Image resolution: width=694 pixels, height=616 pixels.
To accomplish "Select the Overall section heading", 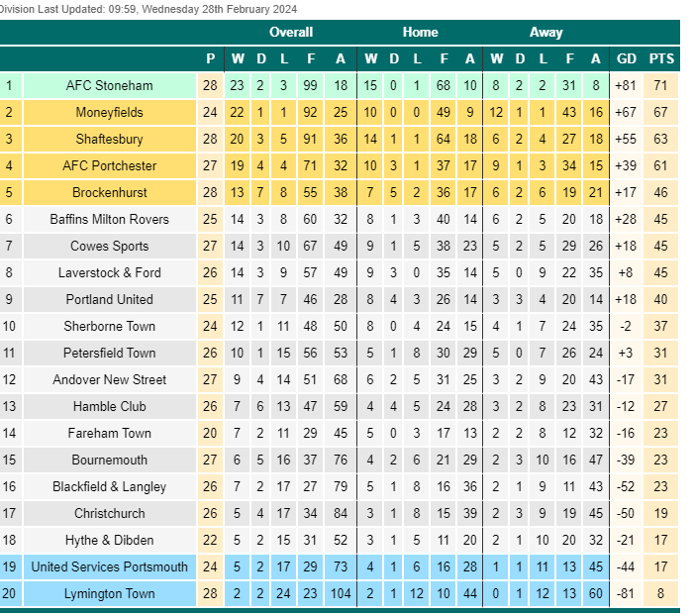I will coord(291,33).
